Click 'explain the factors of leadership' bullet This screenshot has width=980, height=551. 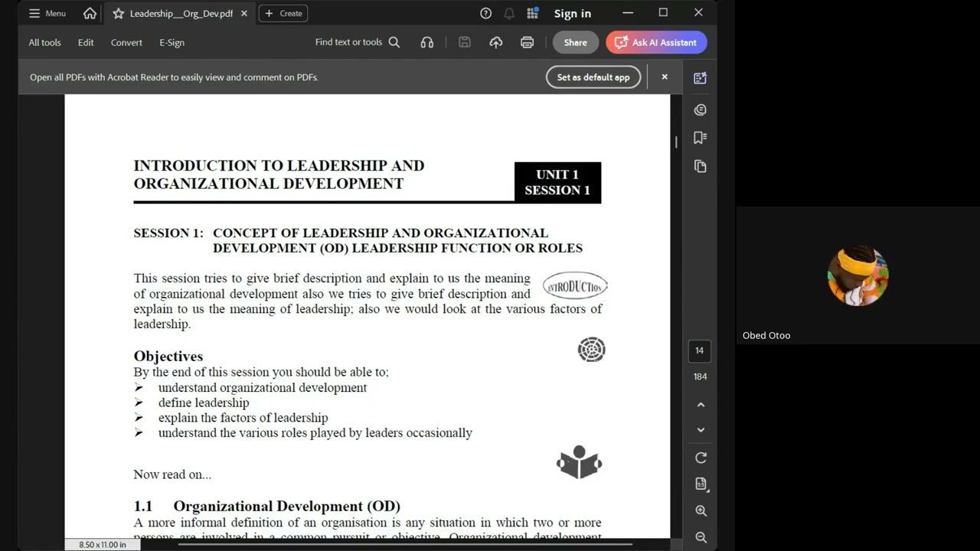pos(243,418)
